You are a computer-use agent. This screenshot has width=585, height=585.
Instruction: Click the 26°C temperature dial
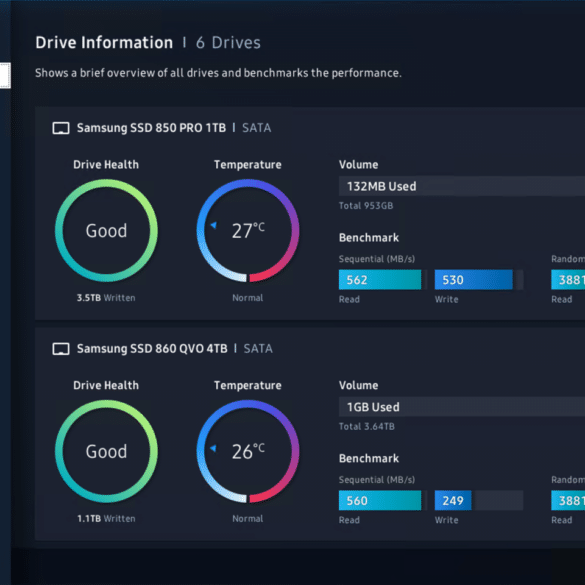(x=248, y=451)
